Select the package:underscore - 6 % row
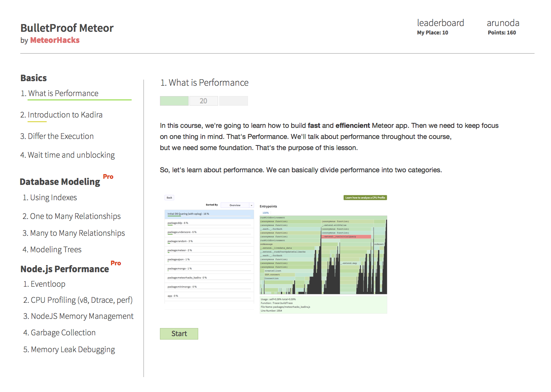 point(209,232)
